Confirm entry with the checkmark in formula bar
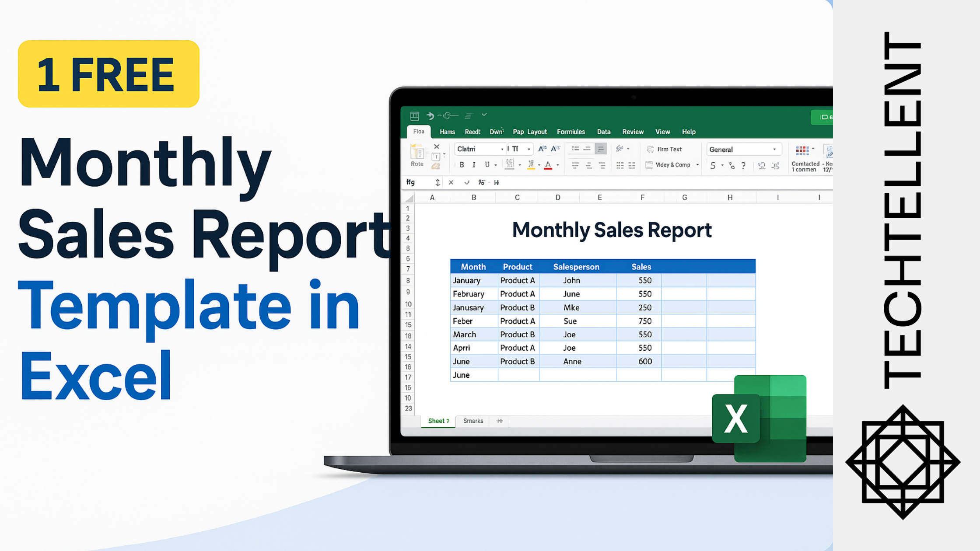980x551 pixels. coord(467,182)
